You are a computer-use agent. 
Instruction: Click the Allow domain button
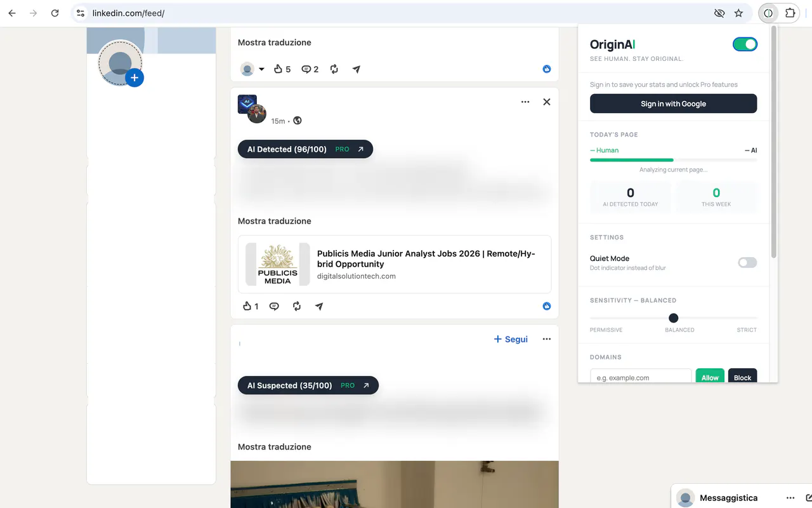[710, 377]
